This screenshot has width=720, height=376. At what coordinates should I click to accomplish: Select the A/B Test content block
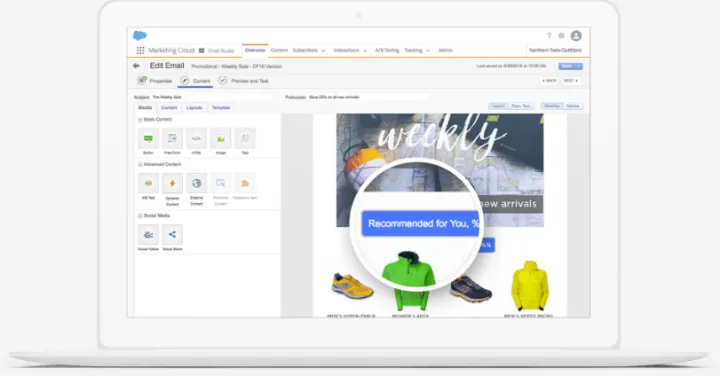(148, 184)
